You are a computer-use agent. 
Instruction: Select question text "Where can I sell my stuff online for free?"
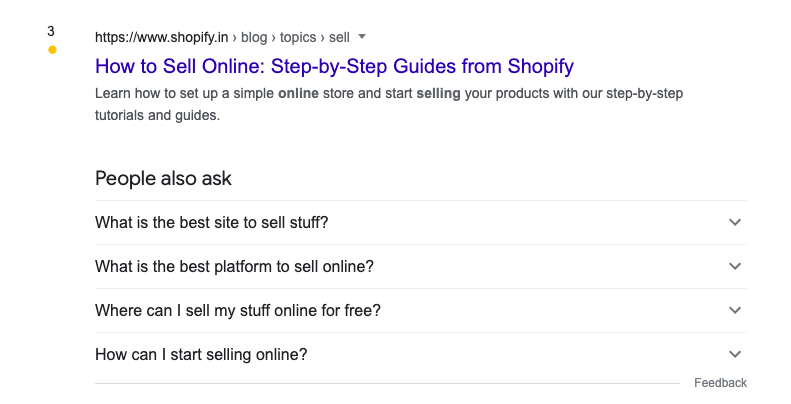click(x=238, y=310)
